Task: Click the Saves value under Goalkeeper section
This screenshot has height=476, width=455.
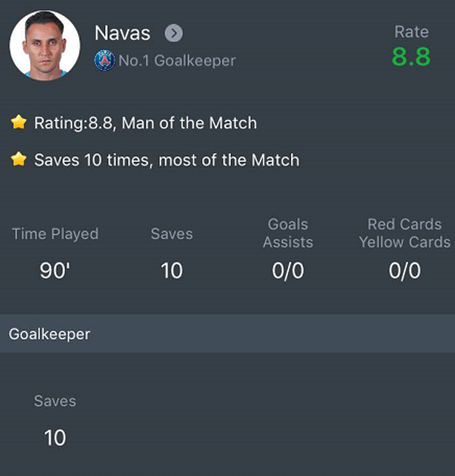Action: pyautogui.click(x=55, y=437)
